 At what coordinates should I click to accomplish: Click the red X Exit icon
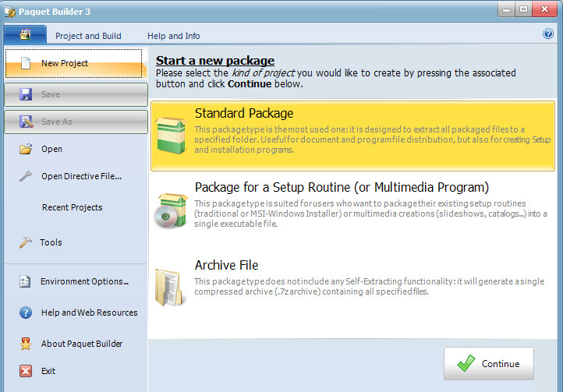click(26, 371)
